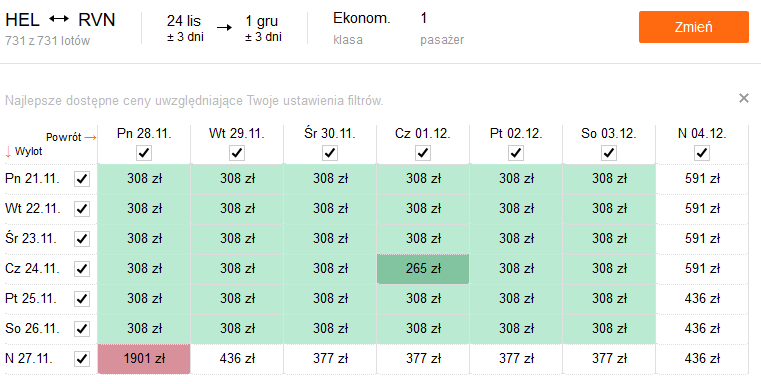
Task: Choose the 377 zł fare in So 03.12. column
Action: 609,359
